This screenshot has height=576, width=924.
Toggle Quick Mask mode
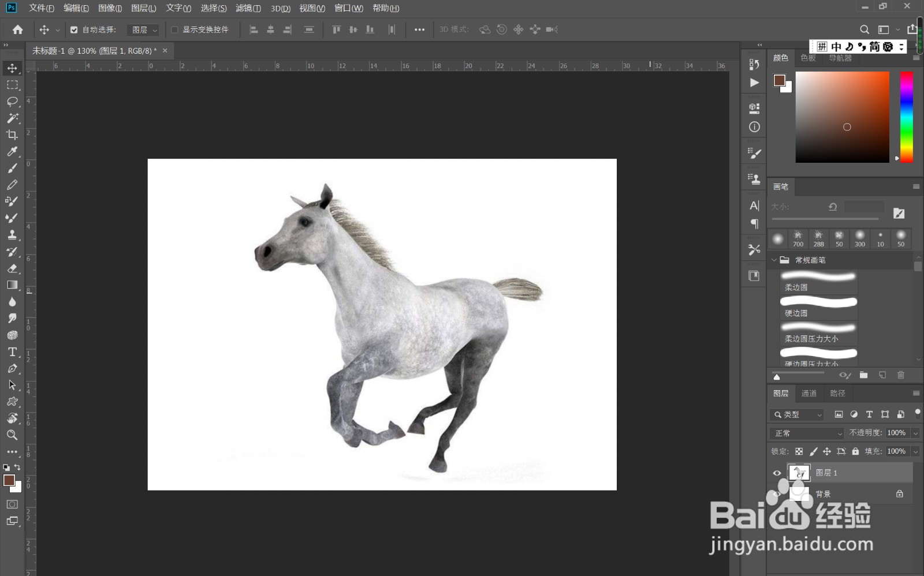tap(12, 504)
